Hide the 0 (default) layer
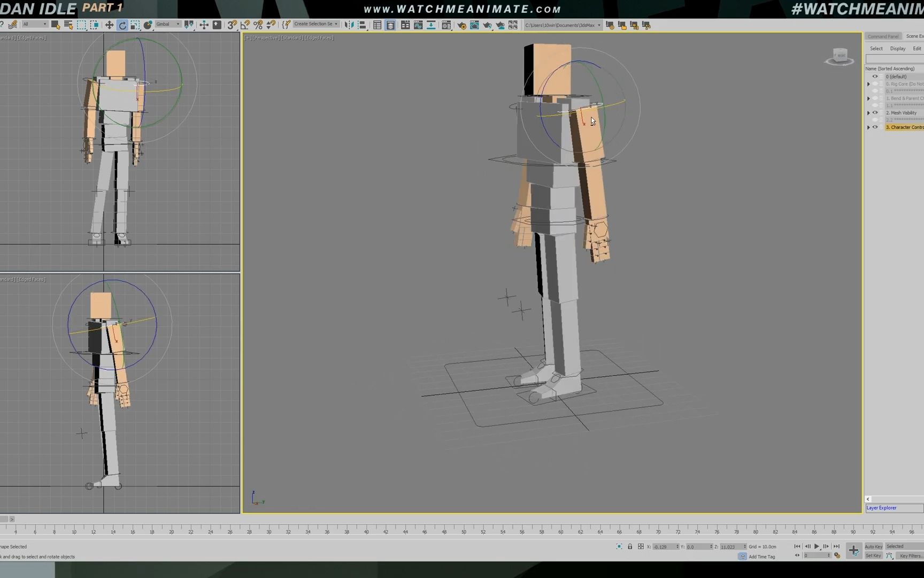 pyautogui.click(x=875, y=77)
